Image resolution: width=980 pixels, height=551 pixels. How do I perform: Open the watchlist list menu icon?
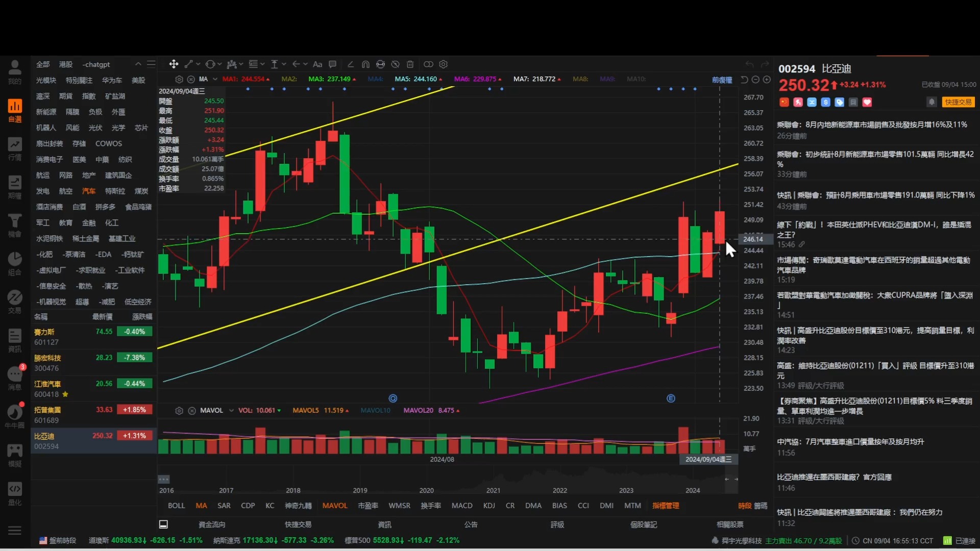[x=151, y=64]
